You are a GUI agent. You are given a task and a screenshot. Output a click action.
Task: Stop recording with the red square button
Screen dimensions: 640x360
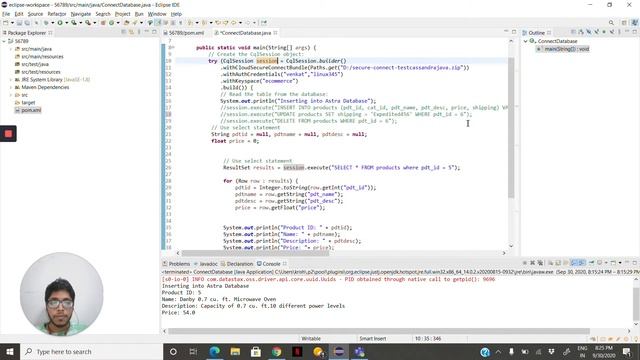pyautogui.click(x=8, y=133)
